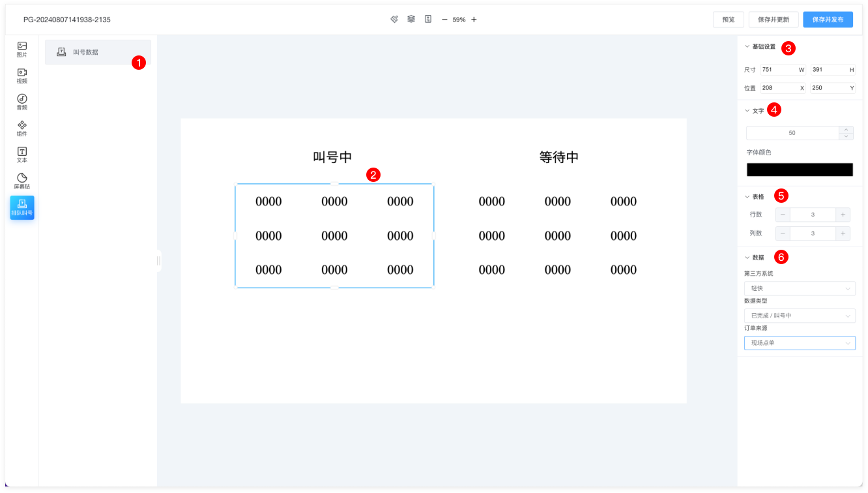Click the page name PG-20240807141938-2135
Image resolution: width=868 pixels, height=493 pixels.
[x=67, y=20]
